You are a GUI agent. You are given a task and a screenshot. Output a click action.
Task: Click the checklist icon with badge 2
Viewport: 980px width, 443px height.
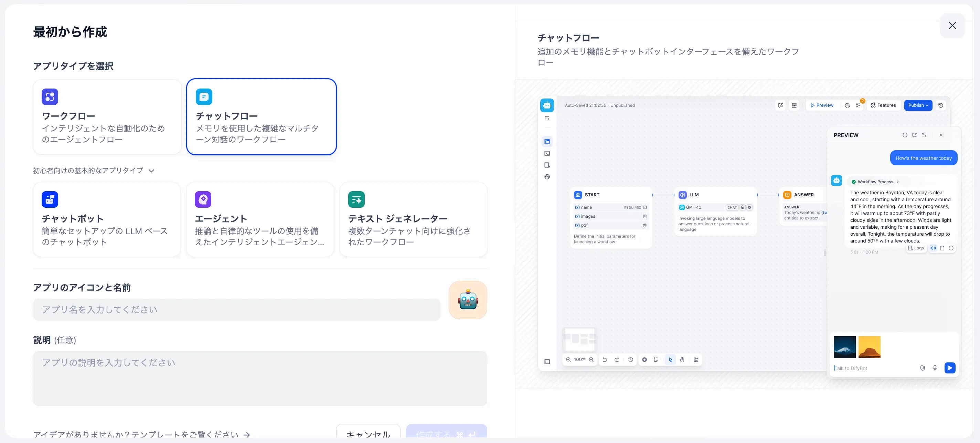click(x=858, y=105)
